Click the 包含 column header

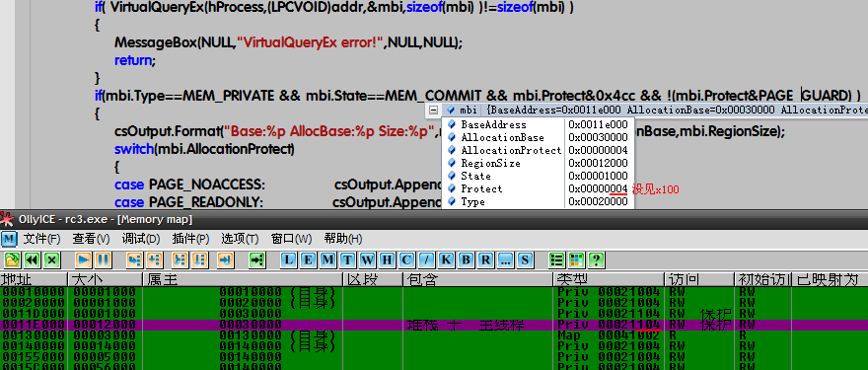pos(477,279)
